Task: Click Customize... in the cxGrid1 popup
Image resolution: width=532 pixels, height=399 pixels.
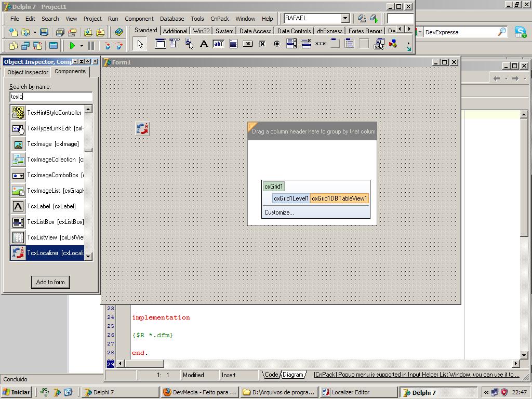Action: coord(279,212)
